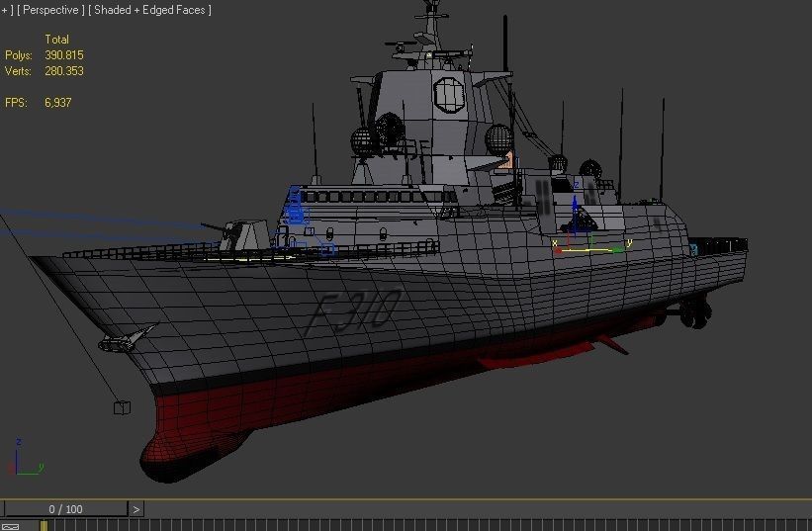Click the FPS value 6,937
Image resolution: width=812 pixels, height=531 pixels.
[x=58, y=103]
